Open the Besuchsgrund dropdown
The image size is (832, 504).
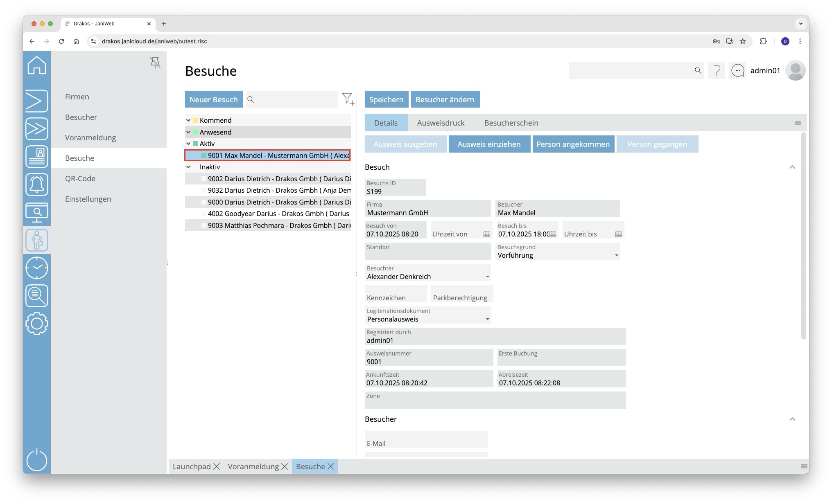(616, 255)
